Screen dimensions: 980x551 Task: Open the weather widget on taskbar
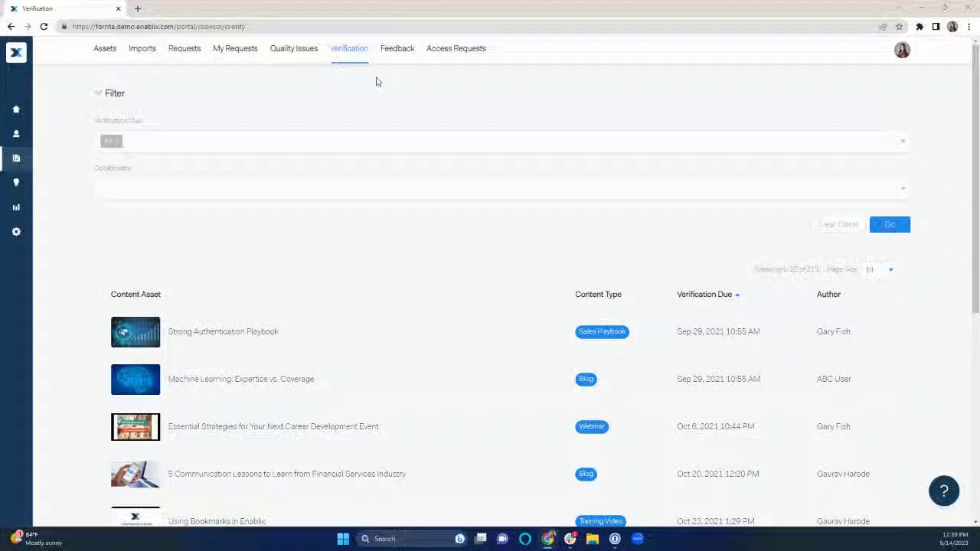point(34,539)
